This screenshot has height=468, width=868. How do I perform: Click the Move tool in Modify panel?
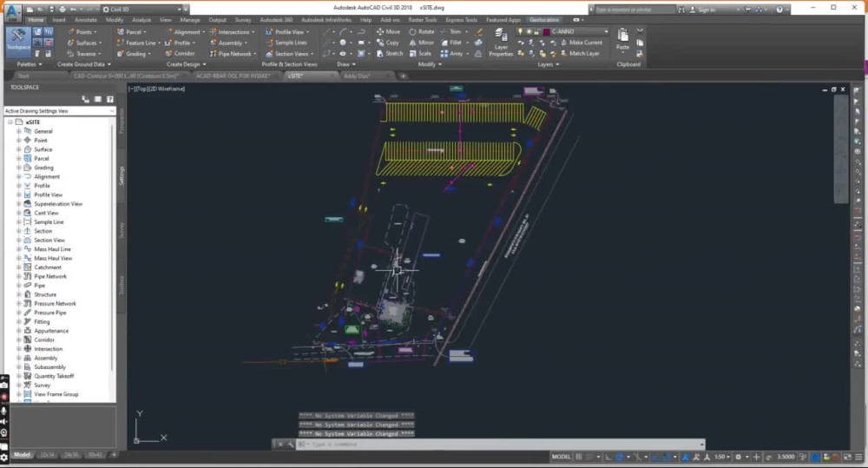click(388, 31)
